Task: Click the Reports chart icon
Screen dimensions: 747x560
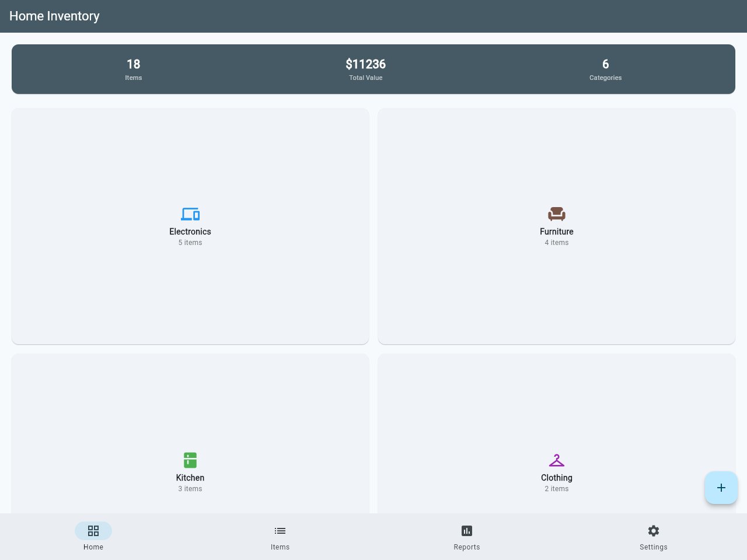Action: coord(467,531)
